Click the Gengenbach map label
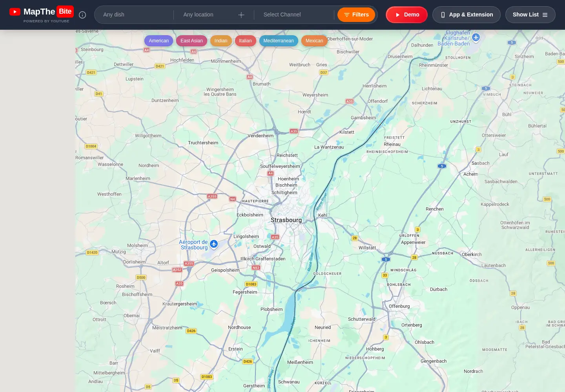 pos(434,361)
